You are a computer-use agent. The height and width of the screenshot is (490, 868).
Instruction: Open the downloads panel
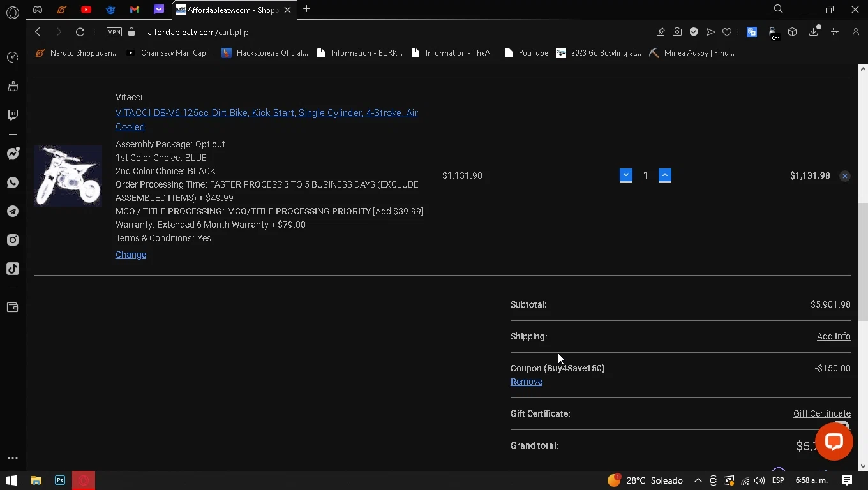814,31
